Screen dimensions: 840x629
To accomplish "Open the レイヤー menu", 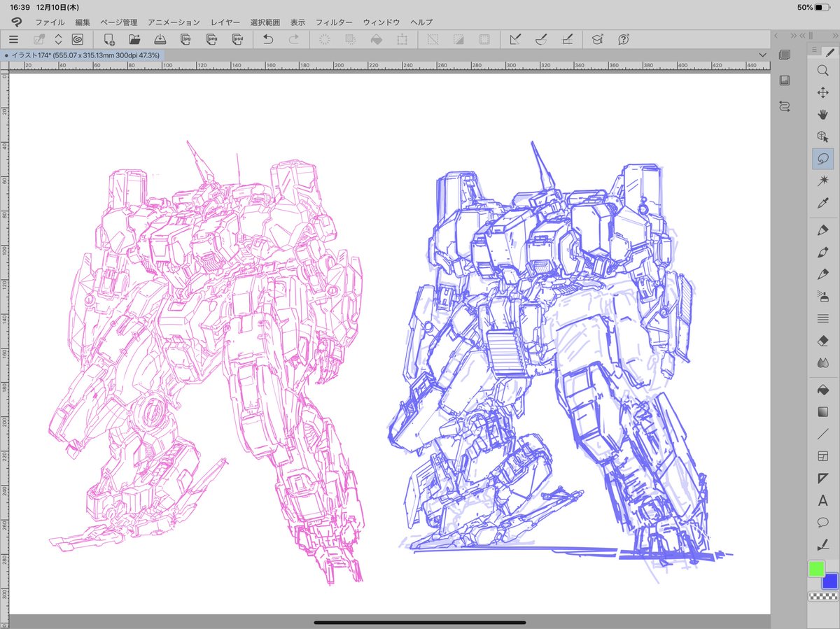I will pyautogui.click(x=225, y=22).
